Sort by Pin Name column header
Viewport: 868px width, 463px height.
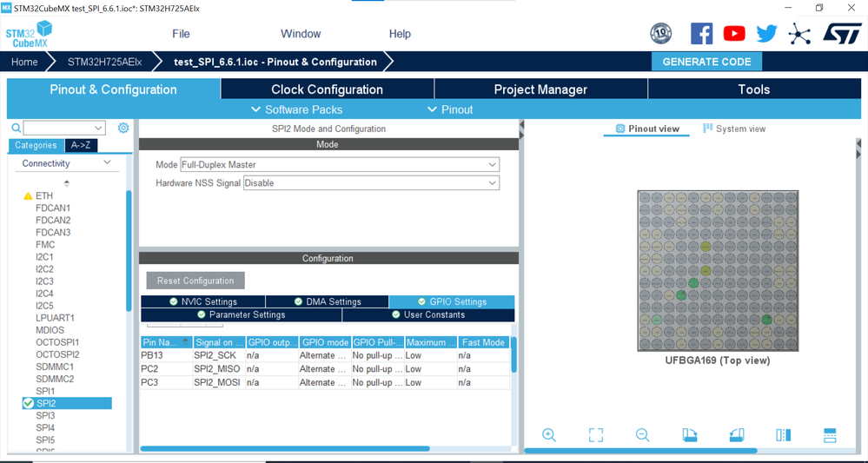pyautogui.click(x=166, y=342)
